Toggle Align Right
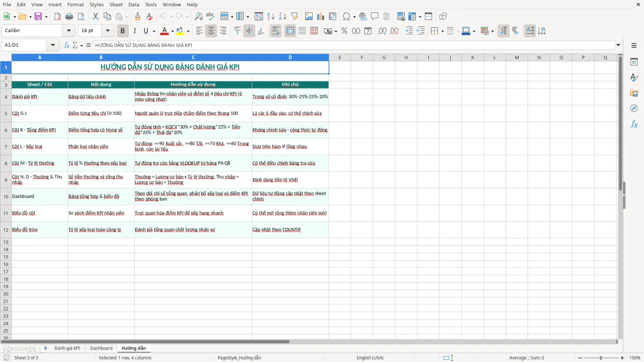The height and width of the screenshot is (362, 644). click(223, 31)
